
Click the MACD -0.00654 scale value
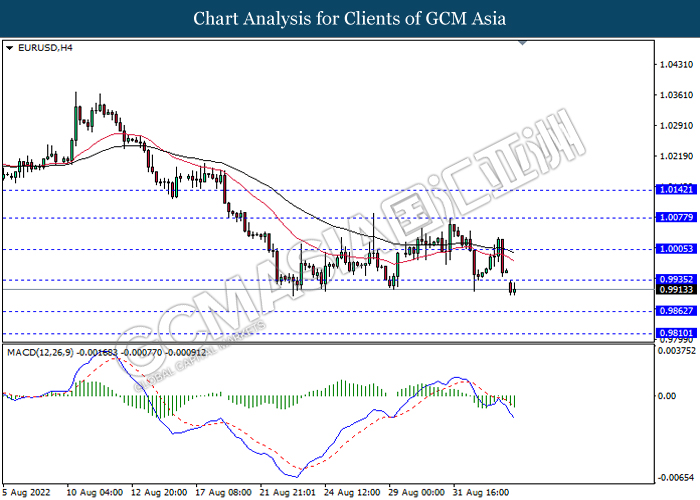coord(676,478)
